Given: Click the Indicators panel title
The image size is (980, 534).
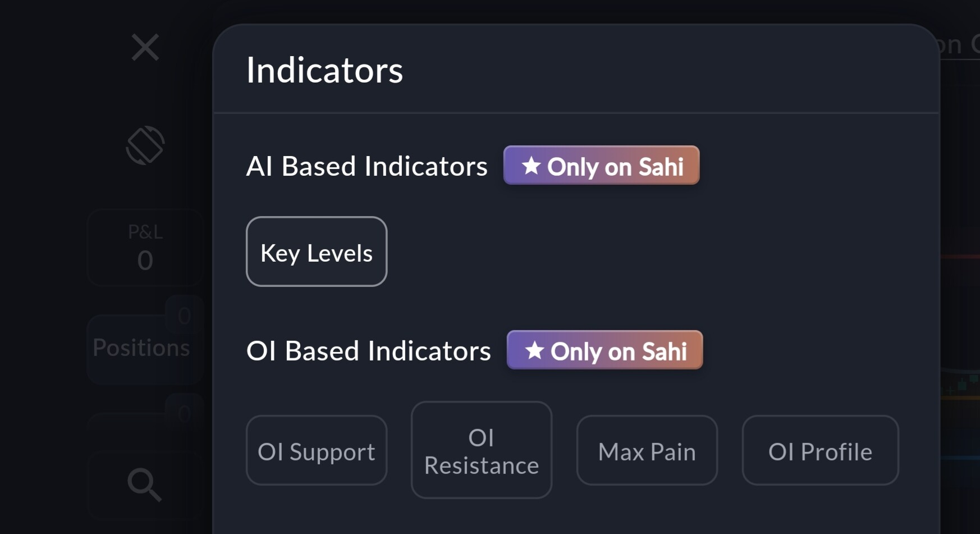Looking at the screenshot, I should 325,70.
